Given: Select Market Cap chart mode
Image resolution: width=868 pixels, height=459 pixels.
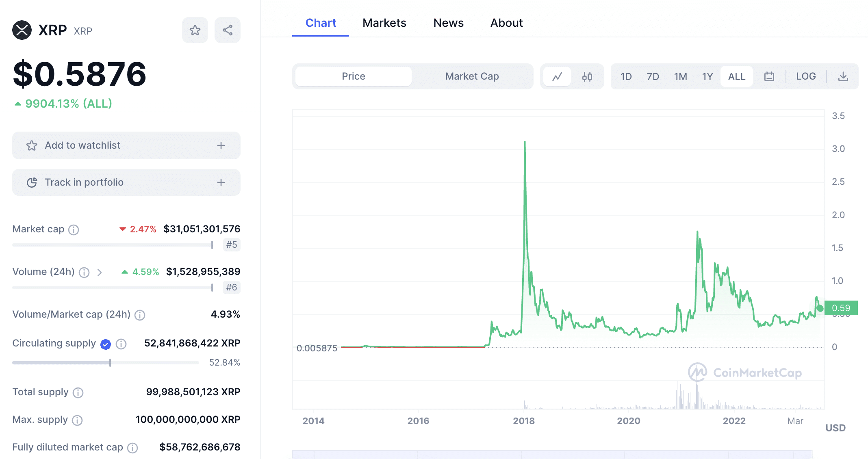Looking at the screenshot, I should [x=472, y=76].
